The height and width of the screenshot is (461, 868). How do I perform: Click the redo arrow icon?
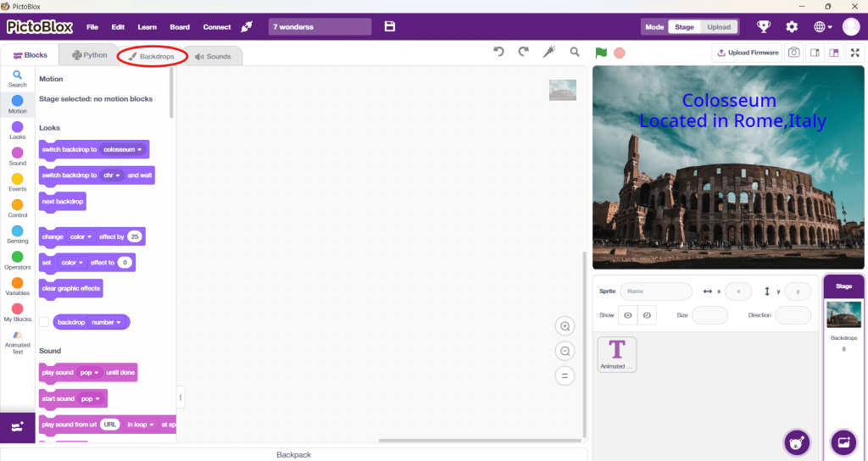(523, 53)
